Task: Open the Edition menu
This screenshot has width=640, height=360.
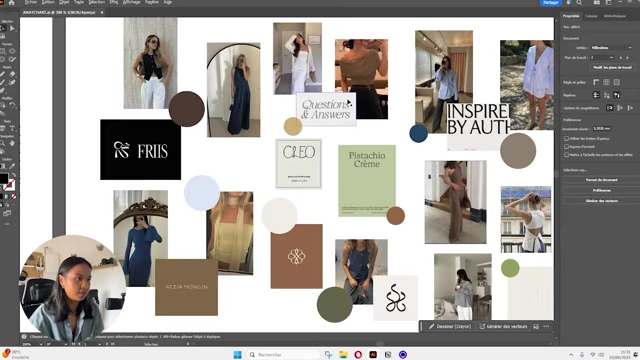Action: tap(48, 2)
